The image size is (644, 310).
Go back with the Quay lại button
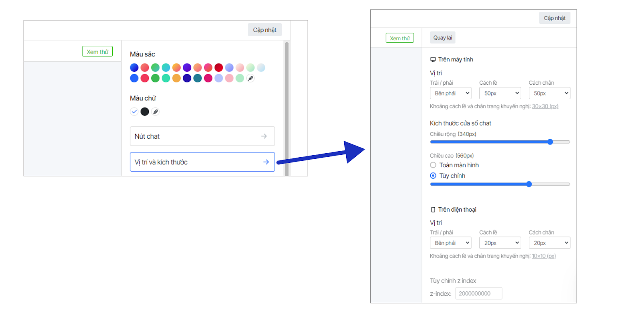[x=442, y=38]
